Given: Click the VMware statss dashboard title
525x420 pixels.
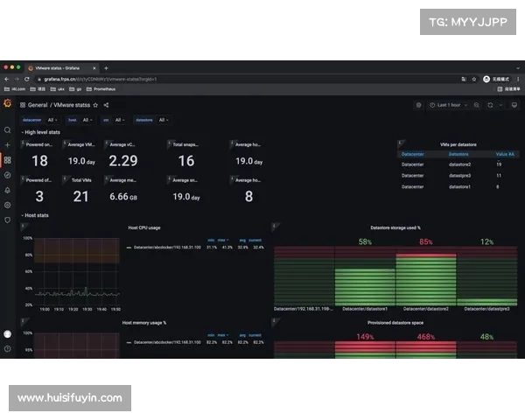Looking at the screenshot, I should pyautogui.click(x=72, y=105).
